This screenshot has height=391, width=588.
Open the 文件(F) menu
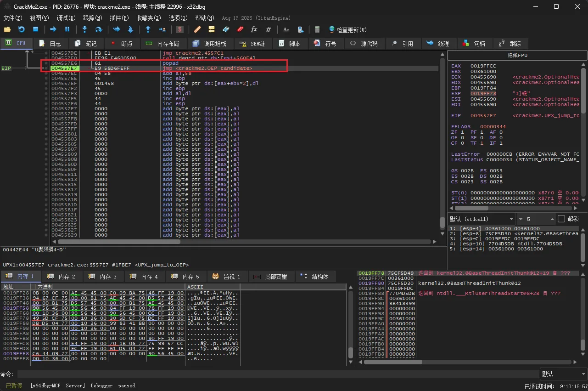13,18
